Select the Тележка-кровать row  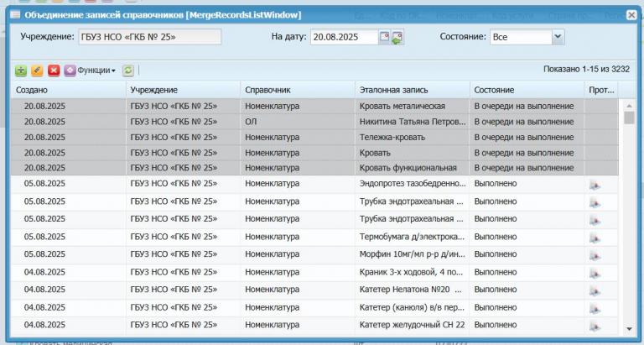pos(314,138)
